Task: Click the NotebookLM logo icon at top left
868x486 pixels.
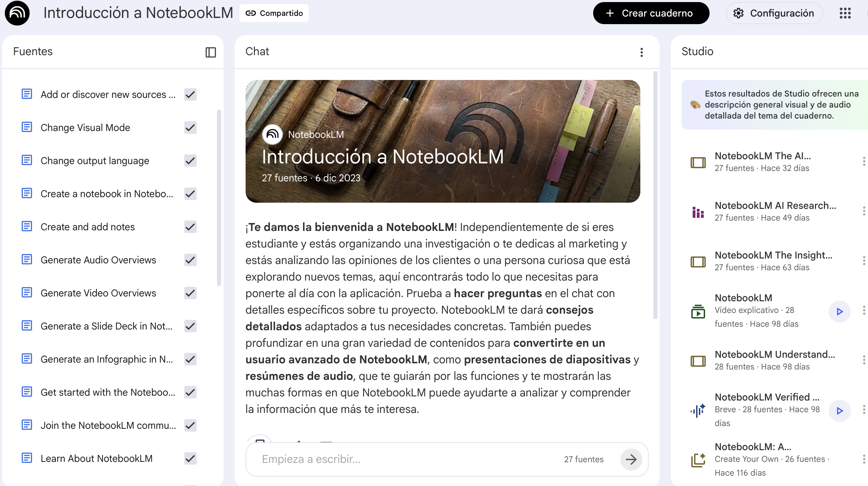Action: pyautogui.click(x=17, y=13)
